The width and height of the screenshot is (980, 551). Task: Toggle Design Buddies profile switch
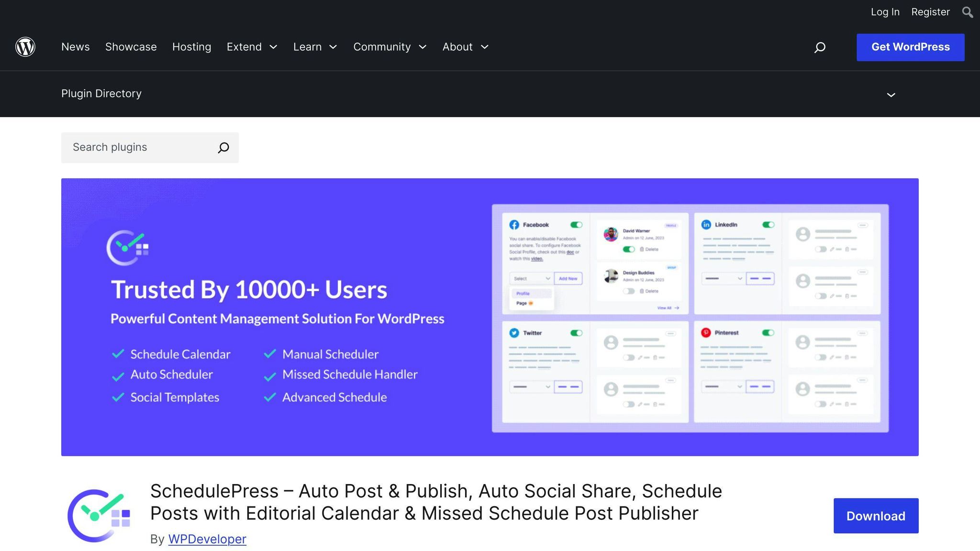(x=629, y=291)
